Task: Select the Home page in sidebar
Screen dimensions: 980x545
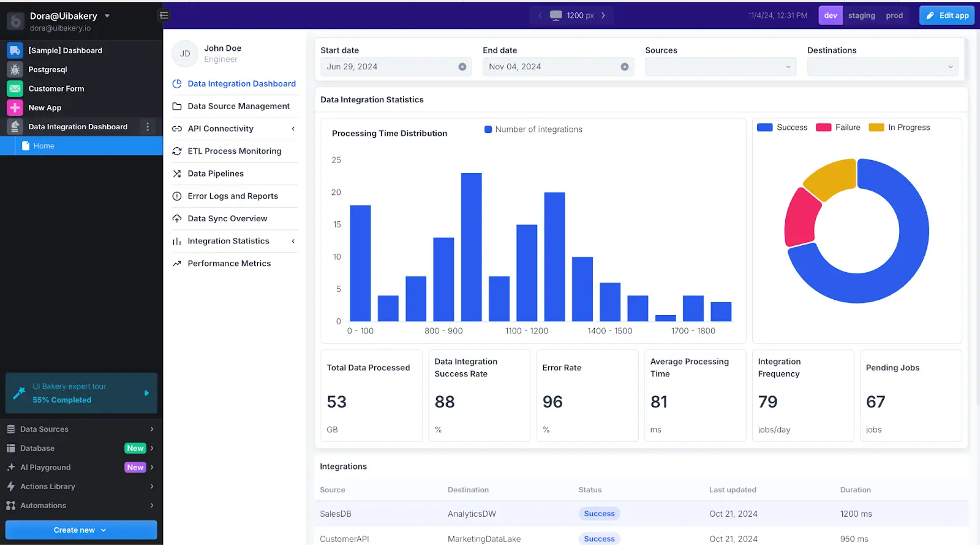Action: pos(81,146)
